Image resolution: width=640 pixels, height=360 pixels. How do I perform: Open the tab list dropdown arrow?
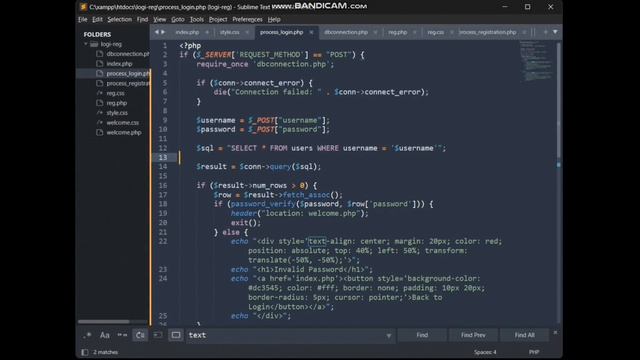point(555,32)
